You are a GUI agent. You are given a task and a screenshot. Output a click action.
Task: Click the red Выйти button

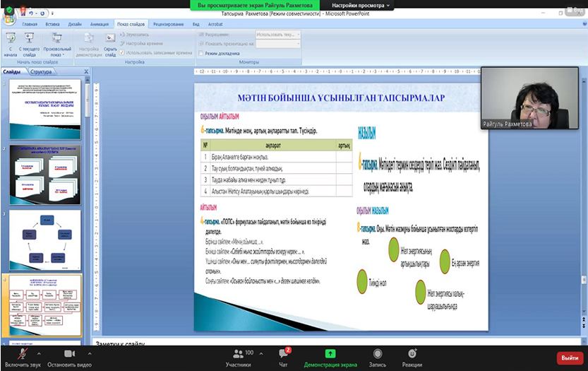[x=570, y=358]
